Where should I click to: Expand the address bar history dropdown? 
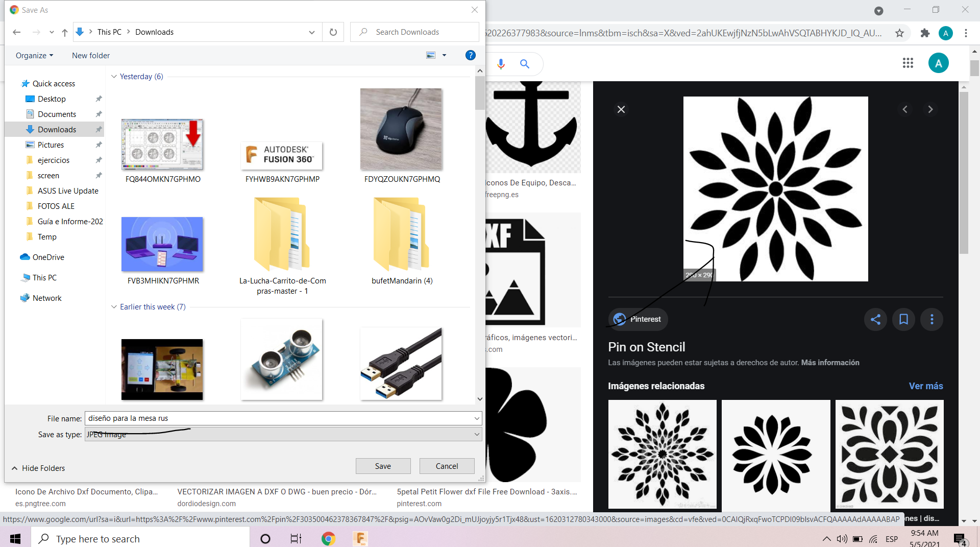(x=312, y=32)
